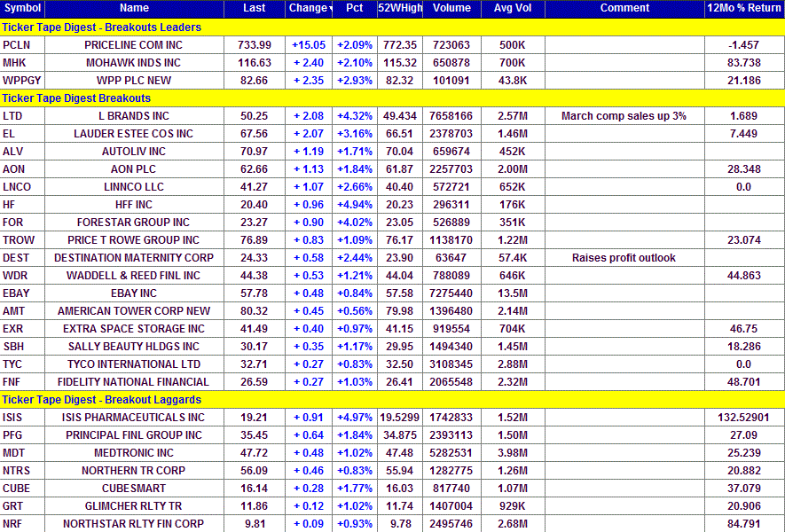The height and width of the screenshot is (532, 785).
Task: Click the sort arrow in Change header
Action: (331, 9)
